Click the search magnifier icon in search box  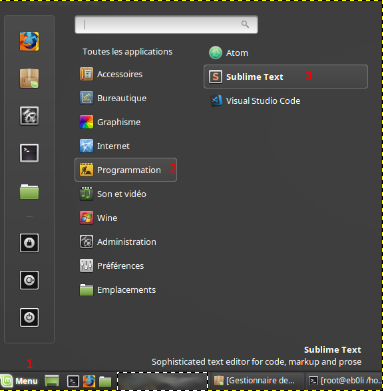point(245,24)
